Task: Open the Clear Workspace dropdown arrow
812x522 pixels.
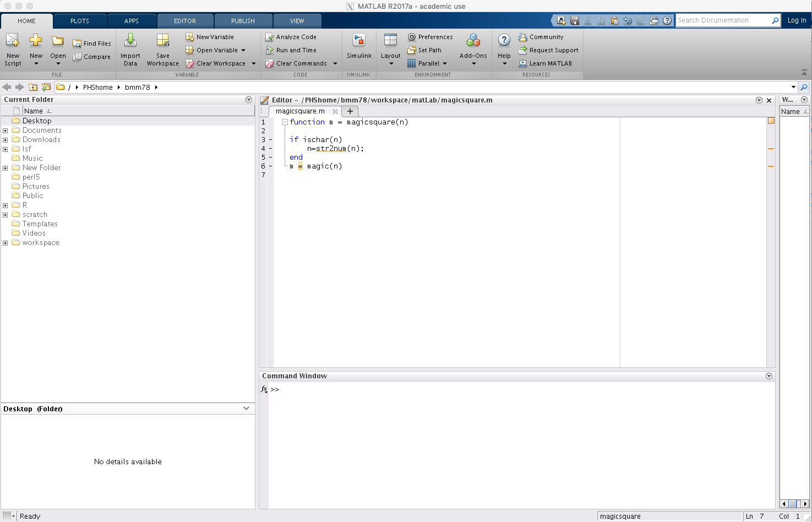Action: pyautogui.click(x=254, y=63)
